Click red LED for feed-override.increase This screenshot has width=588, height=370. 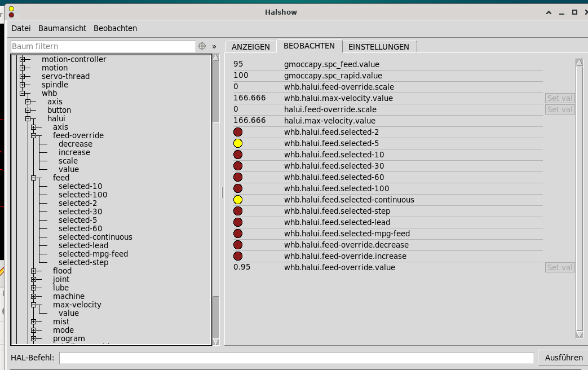pos(238,256)
